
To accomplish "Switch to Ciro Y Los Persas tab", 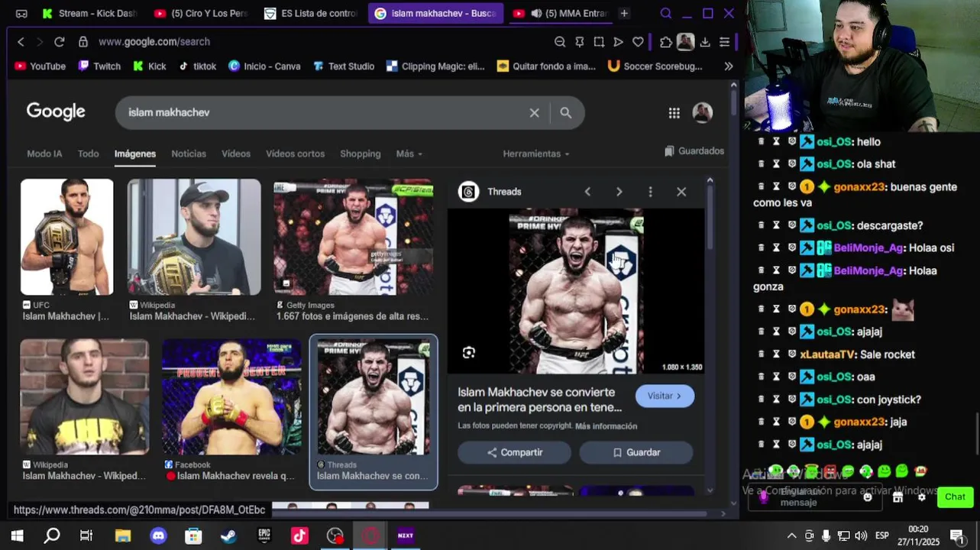I will [200, 13].
